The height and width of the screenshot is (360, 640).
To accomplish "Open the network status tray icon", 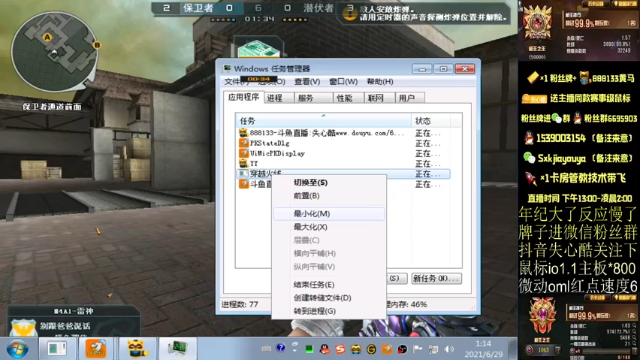I will click(433, 349).
